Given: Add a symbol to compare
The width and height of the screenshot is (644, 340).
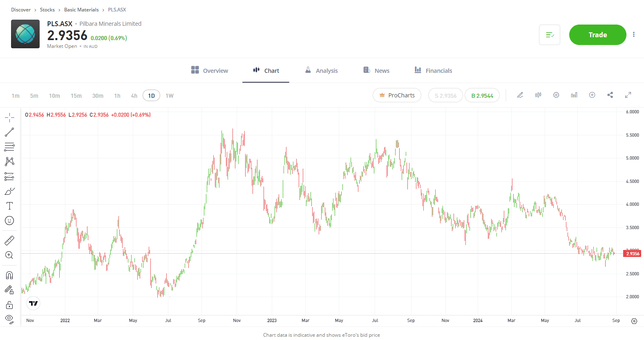Looking at the screenshot, I should point(592,95).
